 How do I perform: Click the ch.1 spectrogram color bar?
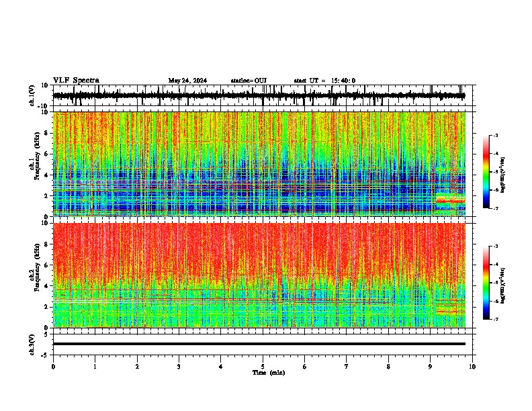click(x=486, y=172)
